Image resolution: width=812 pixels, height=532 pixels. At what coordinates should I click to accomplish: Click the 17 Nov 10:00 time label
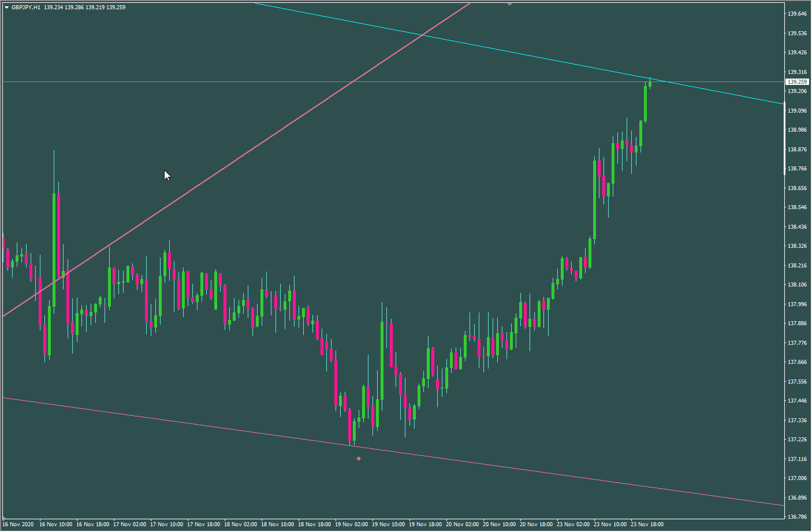[x=167, y=524]
